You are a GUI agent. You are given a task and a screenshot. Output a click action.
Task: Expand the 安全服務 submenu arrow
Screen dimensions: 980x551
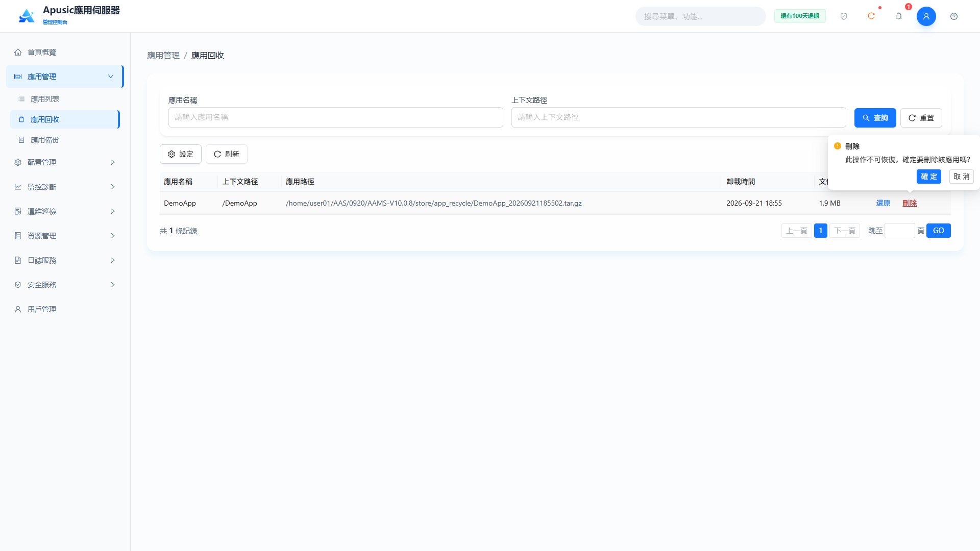[113, 285]
